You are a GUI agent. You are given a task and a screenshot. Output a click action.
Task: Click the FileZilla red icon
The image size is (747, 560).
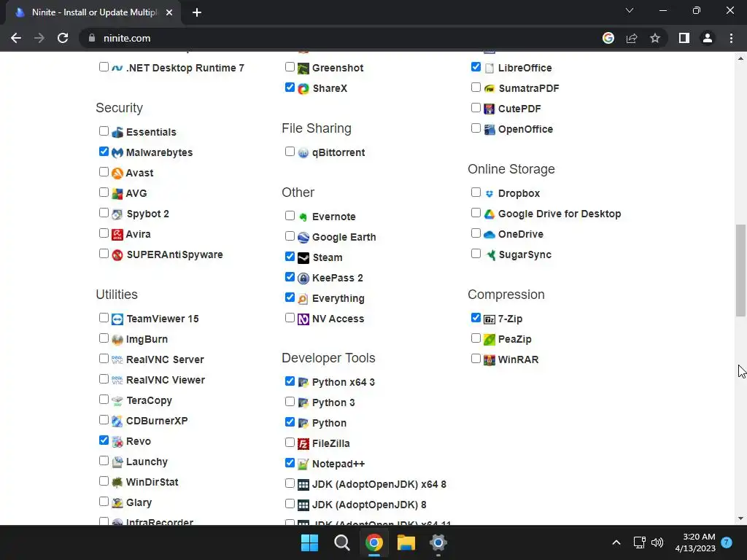coord(303,444)
